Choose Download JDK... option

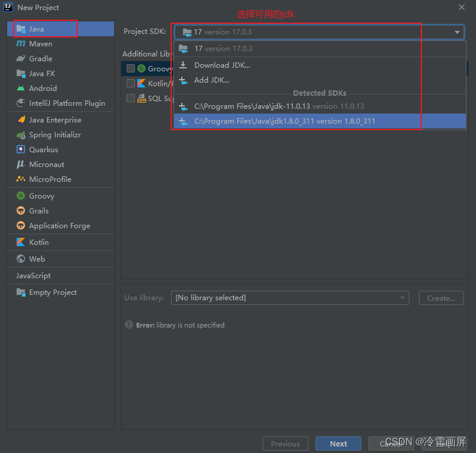(320, 65)
